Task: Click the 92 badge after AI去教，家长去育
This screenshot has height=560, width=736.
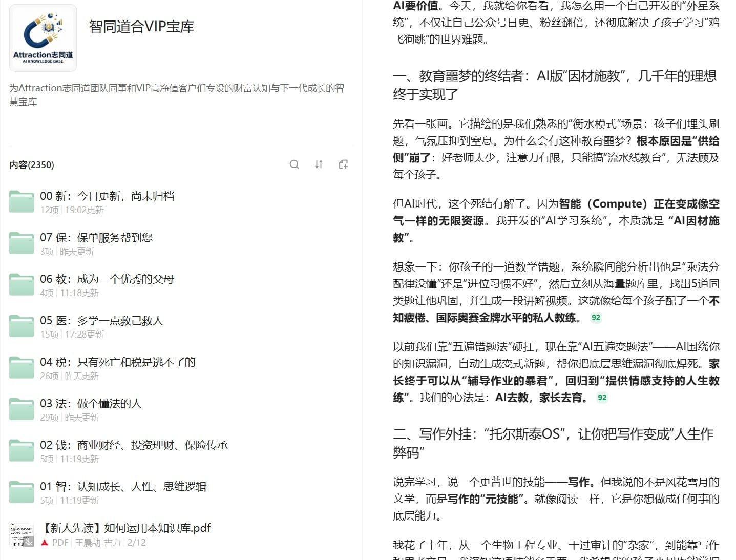Action: click(602, 398)
